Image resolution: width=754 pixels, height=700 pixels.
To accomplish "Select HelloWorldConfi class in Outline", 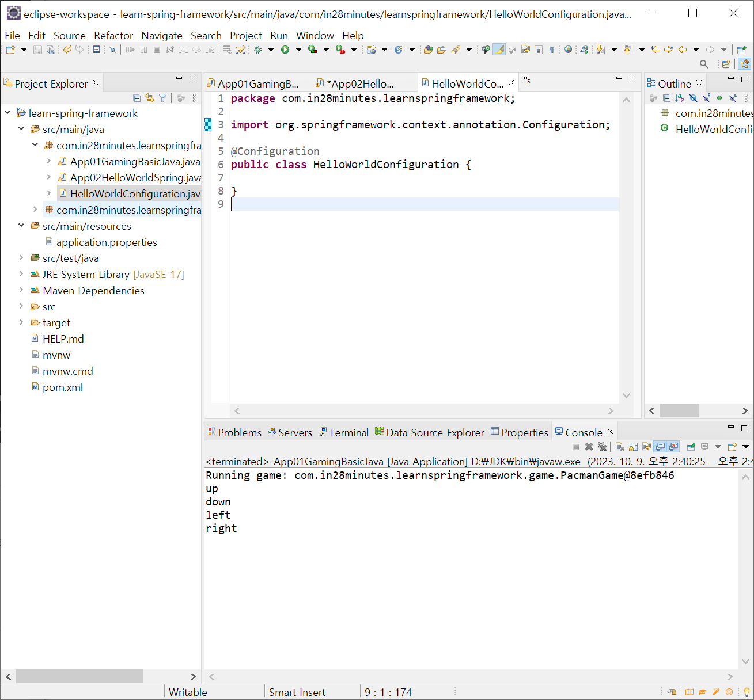I will point(706,129).
